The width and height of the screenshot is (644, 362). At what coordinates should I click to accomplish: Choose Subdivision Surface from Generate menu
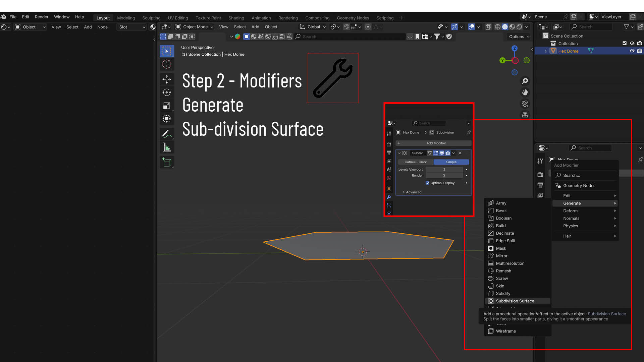point(515,301)
